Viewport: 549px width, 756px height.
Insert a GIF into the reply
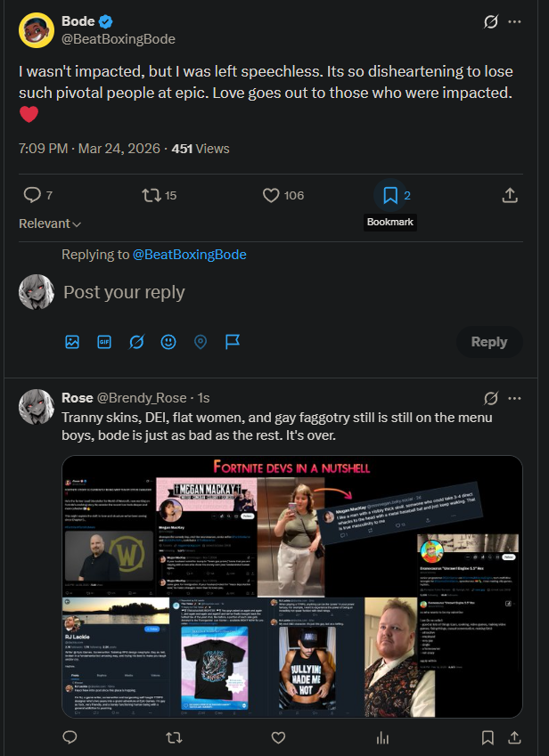tap(104, 342)
